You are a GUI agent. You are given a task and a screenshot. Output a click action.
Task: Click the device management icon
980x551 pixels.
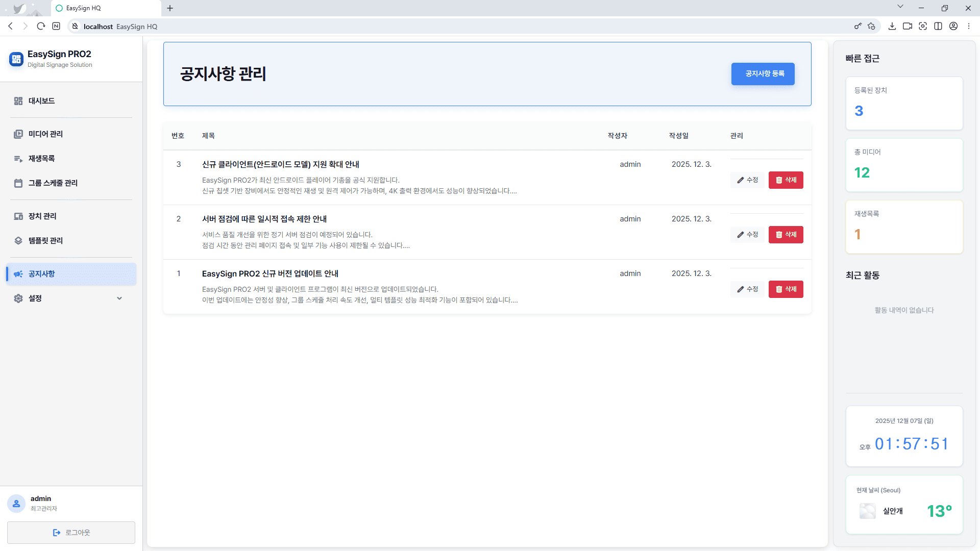(x=18, y=216)
